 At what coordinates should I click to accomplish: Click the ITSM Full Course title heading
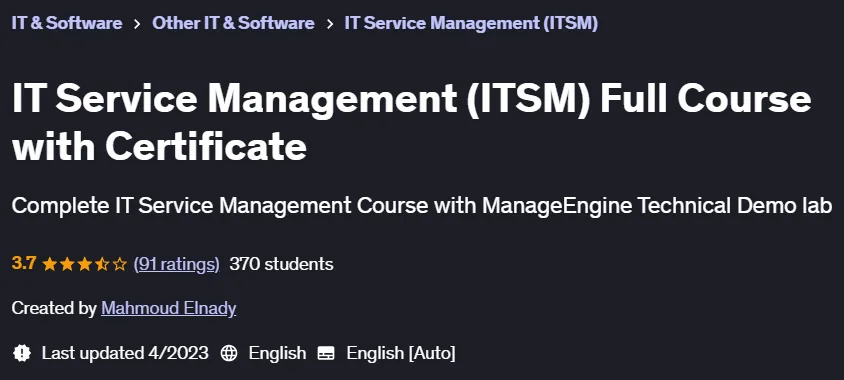[x=411, y=123]
